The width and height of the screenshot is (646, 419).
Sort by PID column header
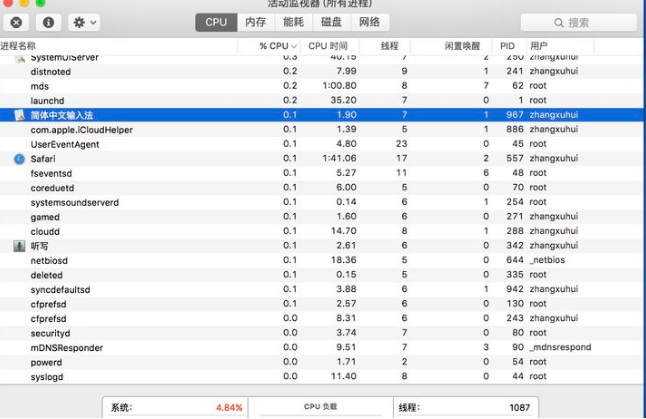click(507, 46)
